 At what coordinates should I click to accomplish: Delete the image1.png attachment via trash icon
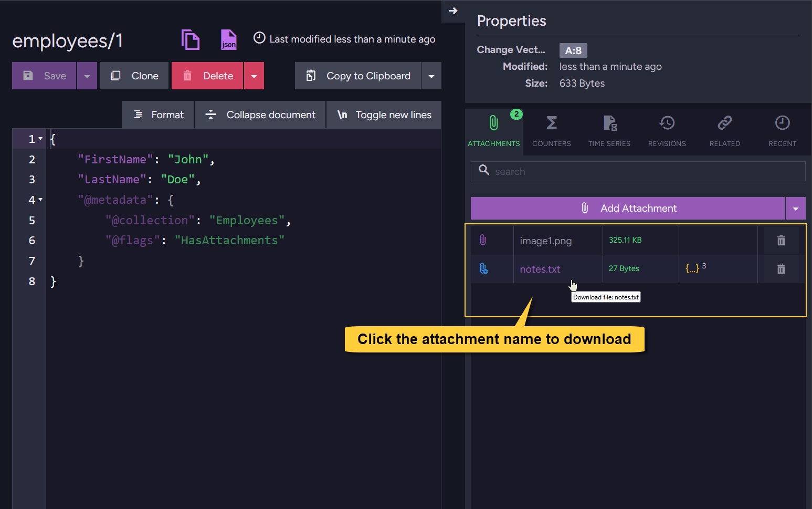(781, 241)
